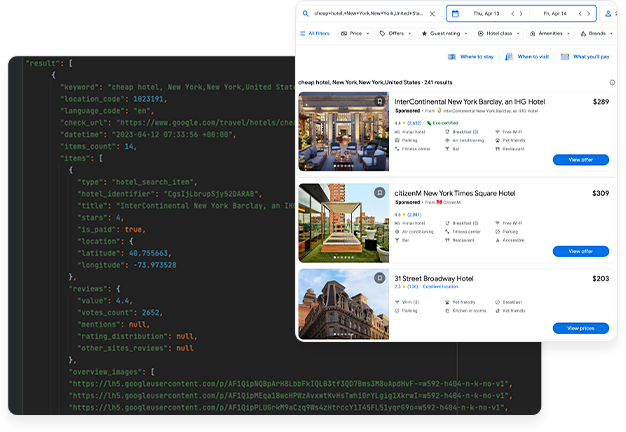Screen dimensions: 626x432
Task: Go to next check-in day after Apr 13
Action: pos(521,14)
